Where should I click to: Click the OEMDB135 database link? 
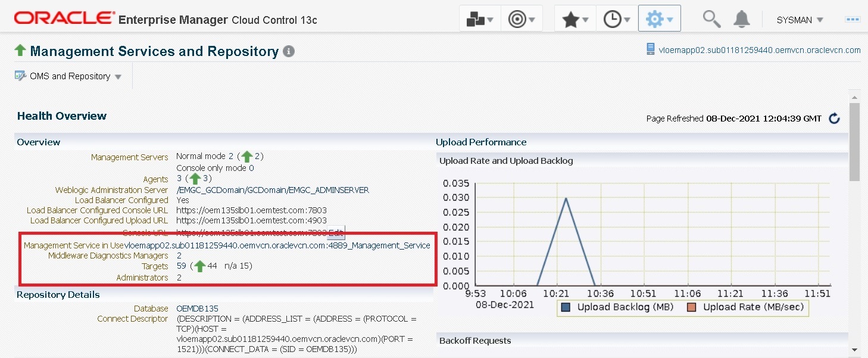(x=197, y=309)
